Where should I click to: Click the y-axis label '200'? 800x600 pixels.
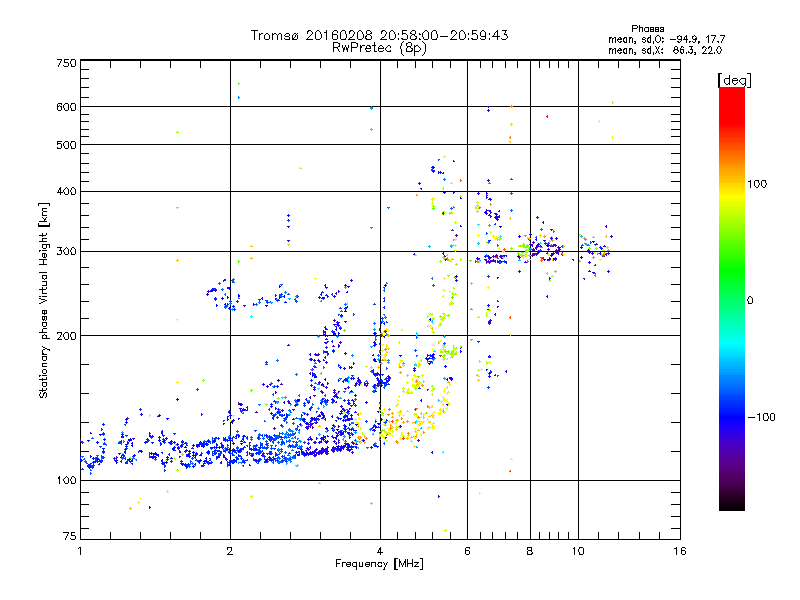(x=66, y=336)
